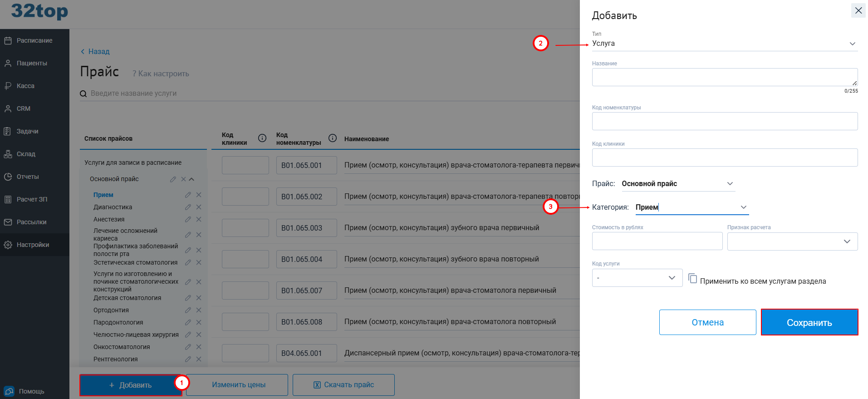The width and height of the screenshot is (868, 399).
Task: Click the info icon next to Код клиники
Action: [262, 138]
